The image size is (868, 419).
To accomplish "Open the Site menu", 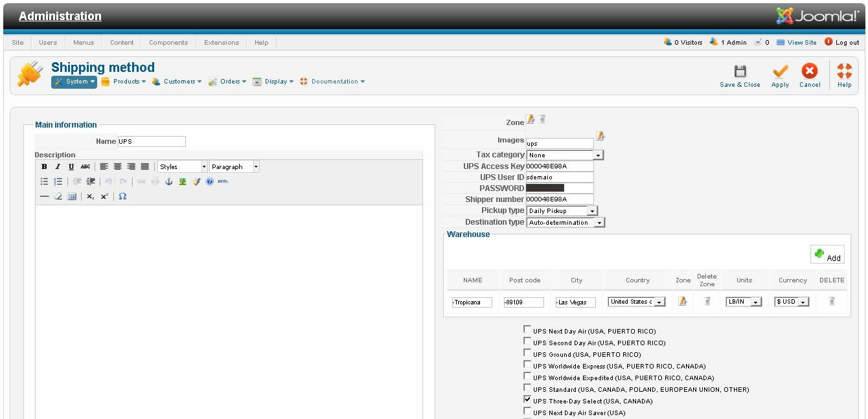I will pyautogui.click(x=17, y=43).
